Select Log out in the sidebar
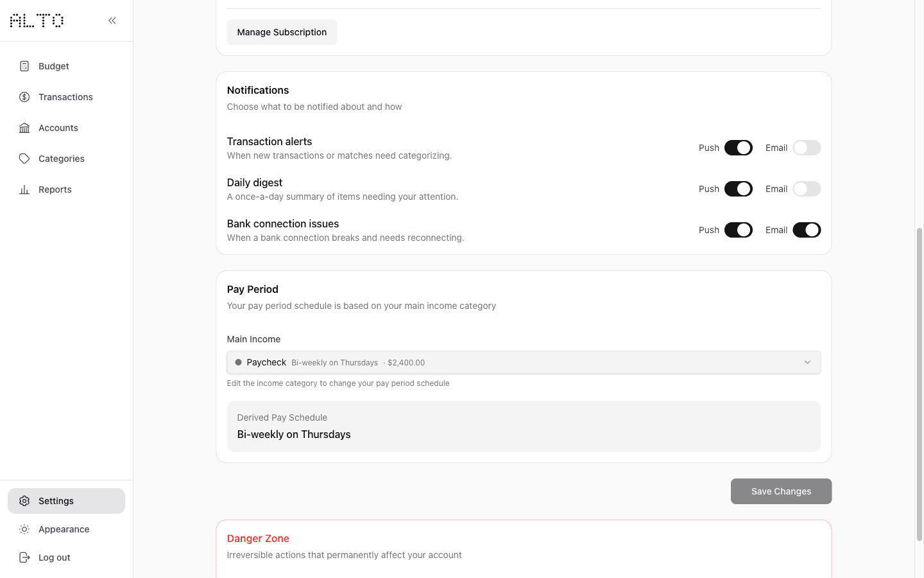 tap(66, 557)
